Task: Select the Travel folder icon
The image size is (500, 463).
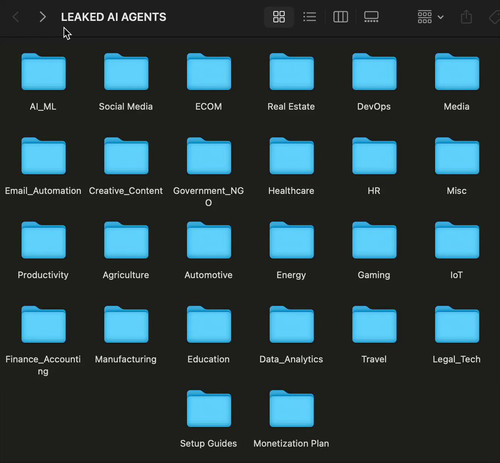Action: [374, 324]
